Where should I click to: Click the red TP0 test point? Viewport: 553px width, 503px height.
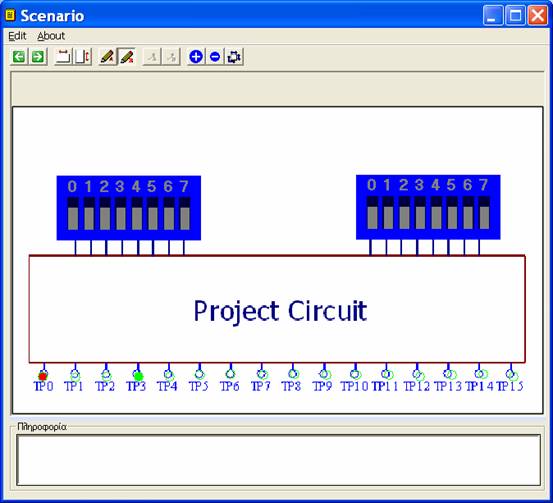click(x=43, y=376)
